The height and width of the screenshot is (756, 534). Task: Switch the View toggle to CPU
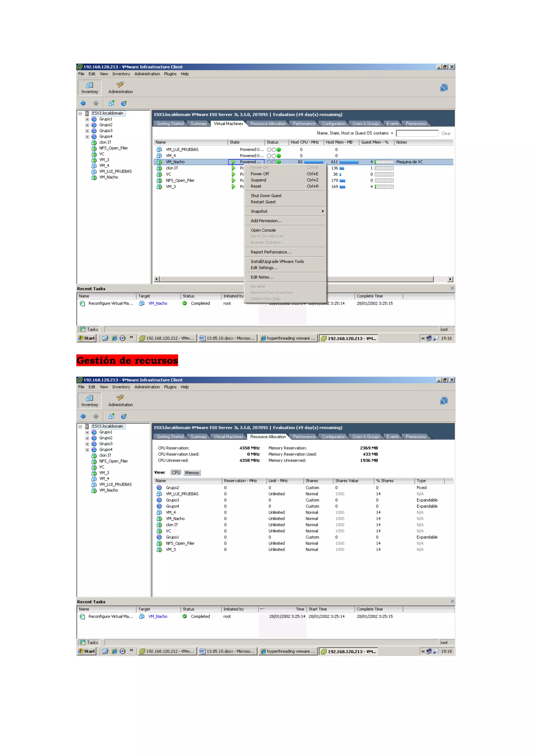click(x=176, y=472)
